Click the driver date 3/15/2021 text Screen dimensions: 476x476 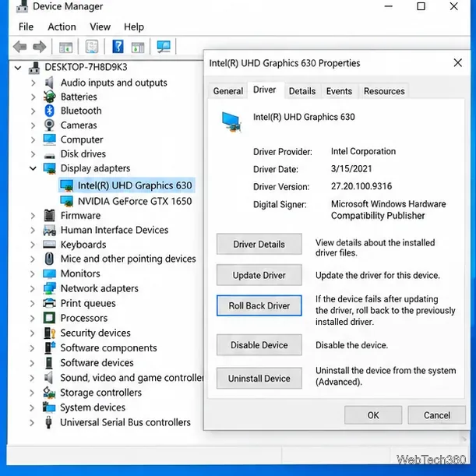click(351, 169)
